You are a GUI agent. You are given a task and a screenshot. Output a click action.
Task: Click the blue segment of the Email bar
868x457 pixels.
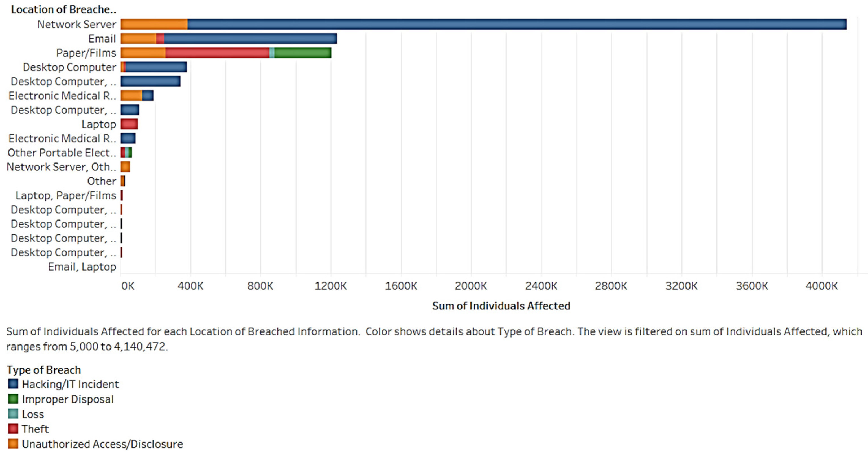coord(250,39)
